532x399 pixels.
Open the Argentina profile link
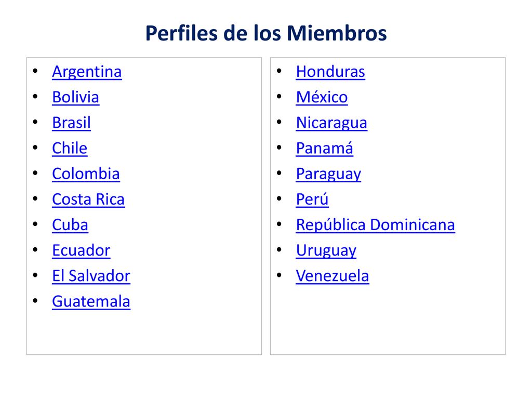click(x=87, y=72)
